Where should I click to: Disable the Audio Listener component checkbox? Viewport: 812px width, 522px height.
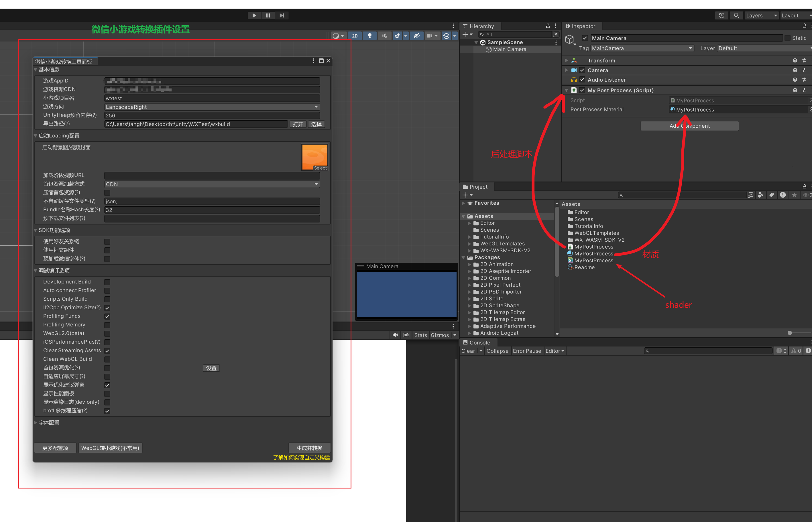pos(582,80)
